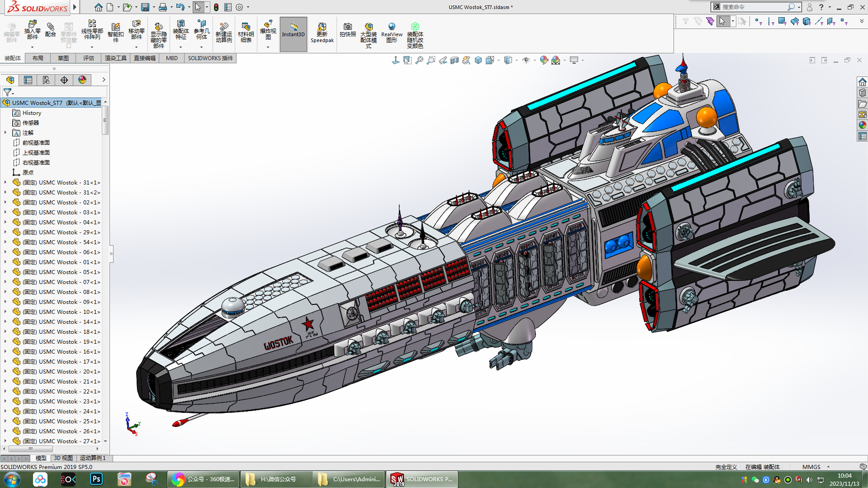Click the 智能扣件 smart fasteners tool
Screen dimensions: 868x488
[x=115, y=32]
